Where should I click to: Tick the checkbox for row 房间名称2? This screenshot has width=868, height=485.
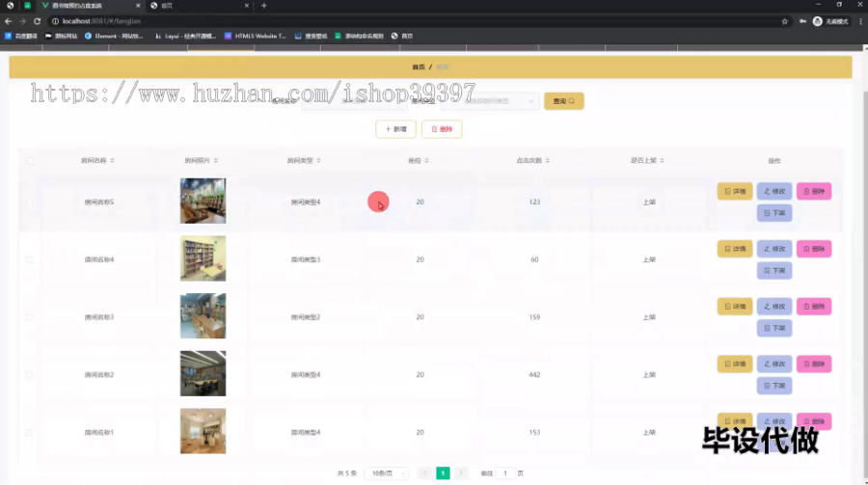[29, 375]
